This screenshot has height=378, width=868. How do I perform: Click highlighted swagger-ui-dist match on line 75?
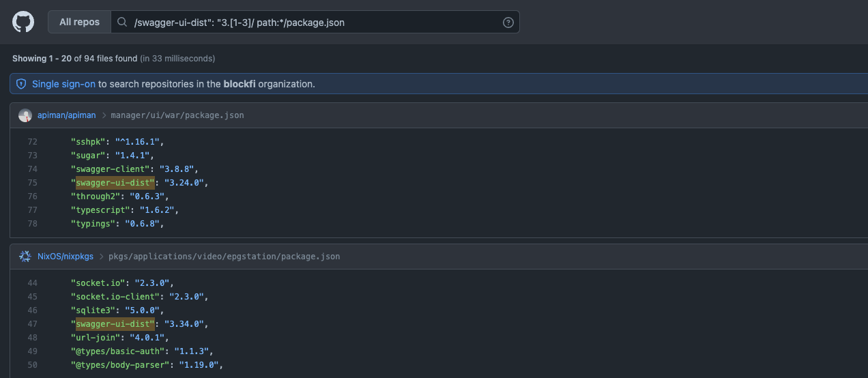[115, 182]
